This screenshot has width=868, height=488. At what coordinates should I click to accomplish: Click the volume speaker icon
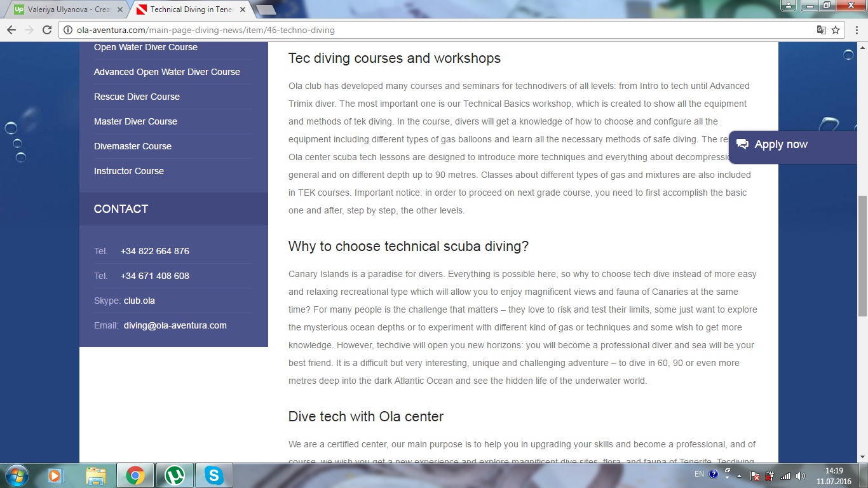(801, 475)
